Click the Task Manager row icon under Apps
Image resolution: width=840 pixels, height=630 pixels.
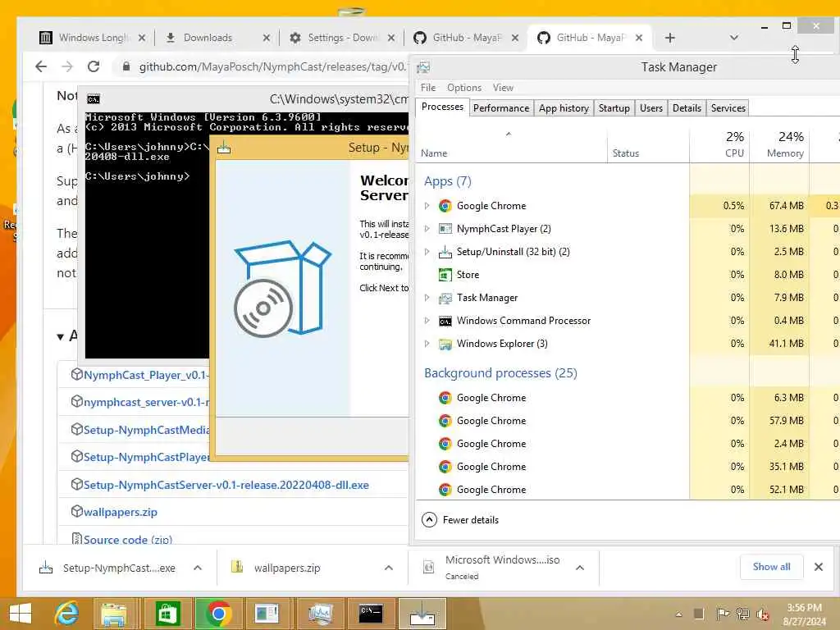coord(445,298)
